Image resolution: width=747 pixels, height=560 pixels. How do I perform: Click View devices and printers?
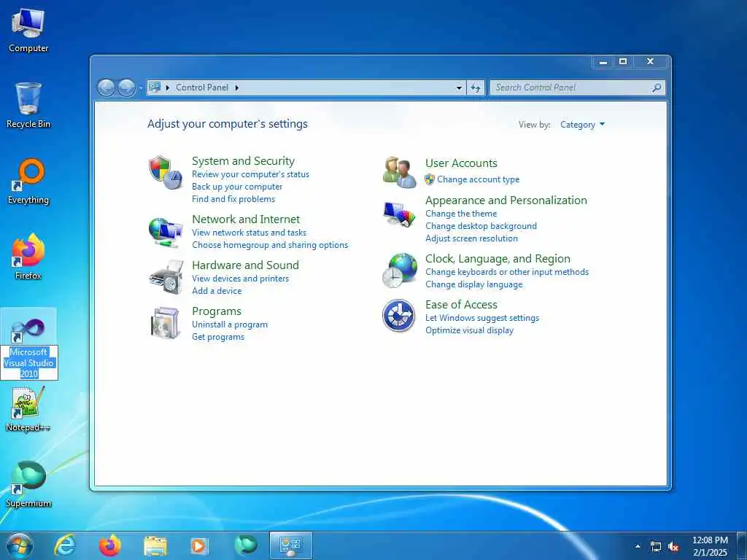point(241,279)
